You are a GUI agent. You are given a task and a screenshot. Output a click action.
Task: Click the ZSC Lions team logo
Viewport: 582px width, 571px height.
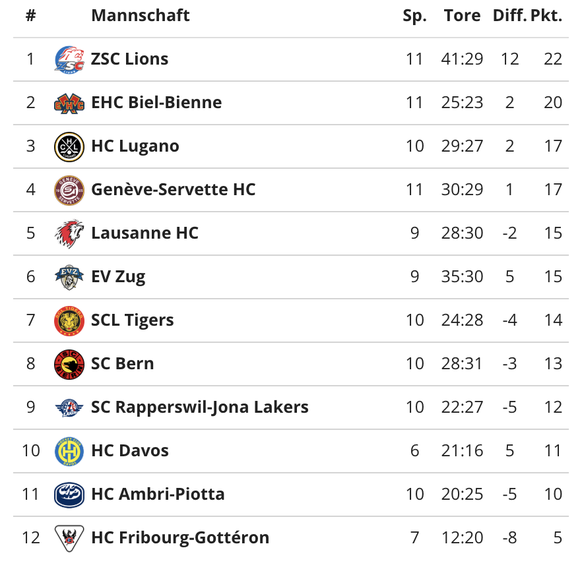point(69,59)
